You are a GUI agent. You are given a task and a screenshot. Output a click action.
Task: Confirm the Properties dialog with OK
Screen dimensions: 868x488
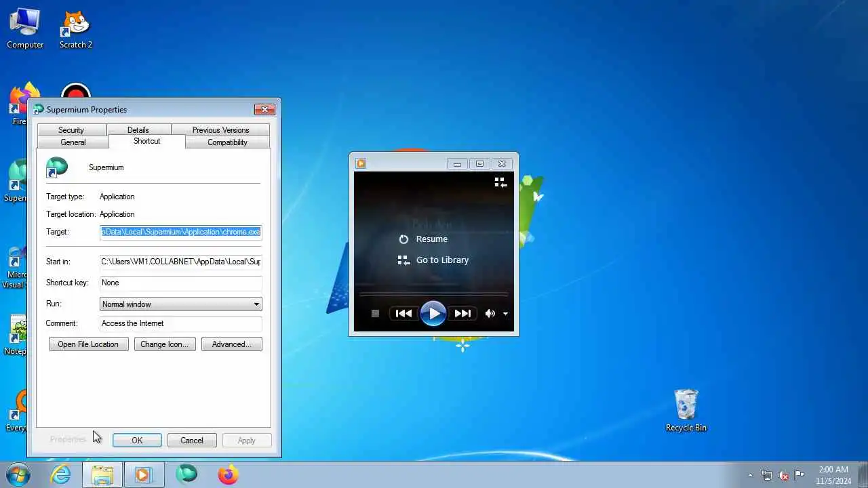click(137, 441)
